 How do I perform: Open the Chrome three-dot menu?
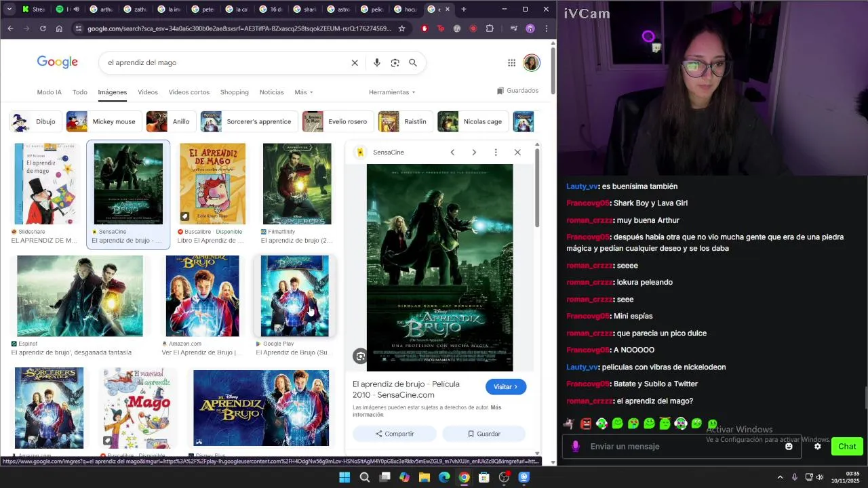click(546, 28)
